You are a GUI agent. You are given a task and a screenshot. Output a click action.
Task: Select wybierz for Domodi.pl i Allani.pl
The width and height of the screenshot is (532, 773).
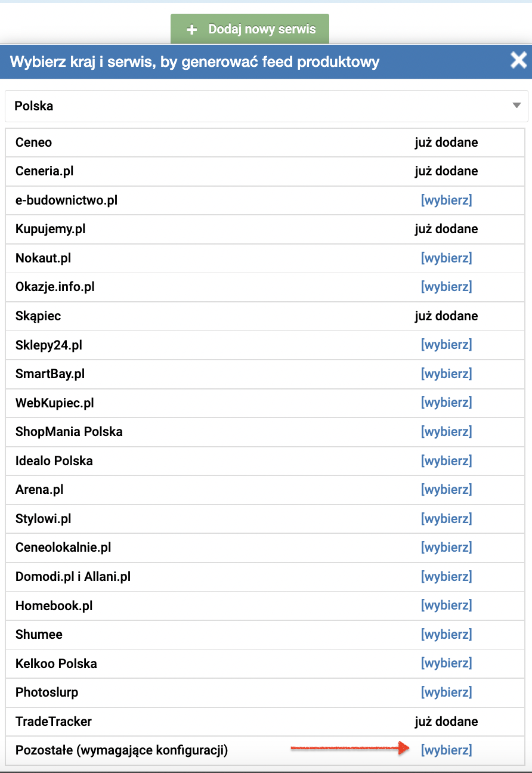point(446,577)
